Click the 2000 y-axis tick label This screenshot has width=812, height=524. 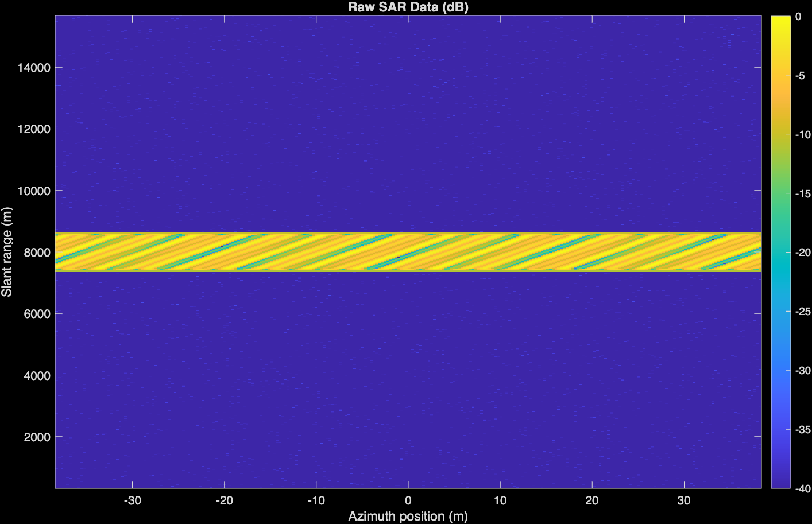37,437
